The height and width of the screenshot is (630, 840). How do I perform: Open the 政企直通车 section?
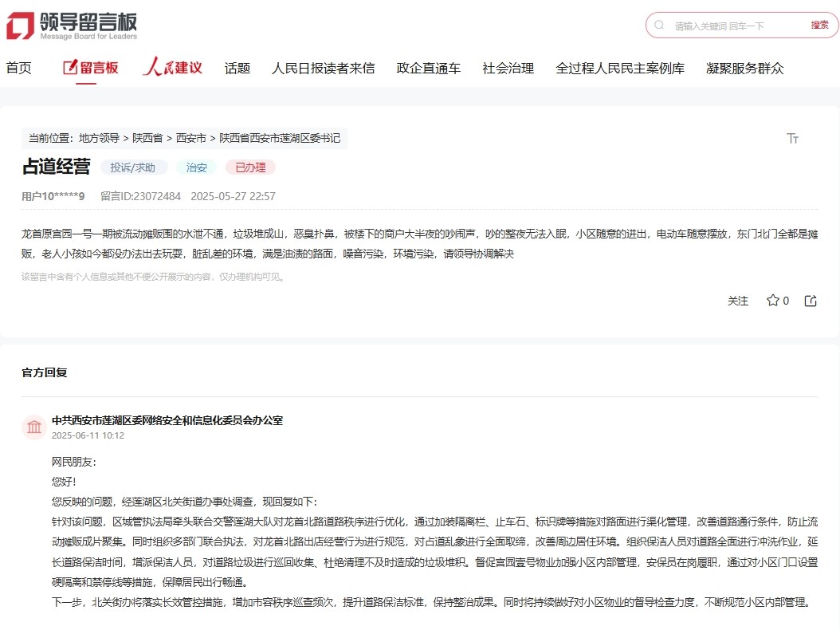(x=427, y=69)
